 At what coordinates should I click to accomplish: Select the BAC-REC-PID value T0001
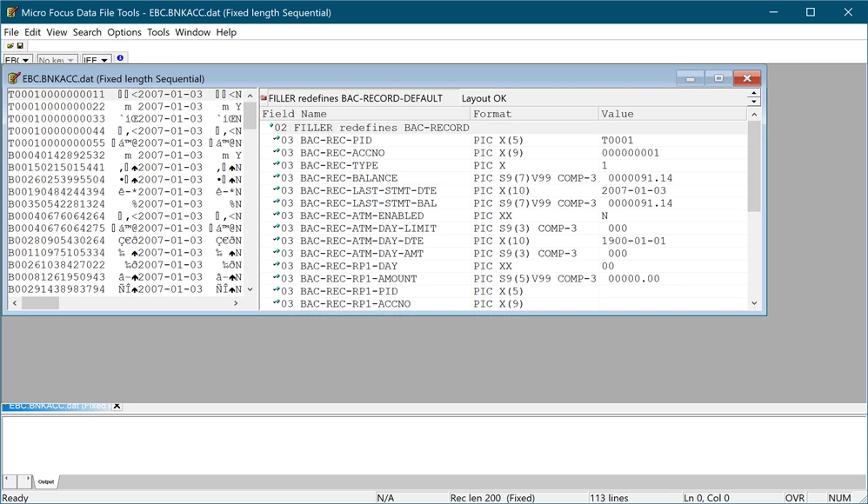[x=618, y=141]
